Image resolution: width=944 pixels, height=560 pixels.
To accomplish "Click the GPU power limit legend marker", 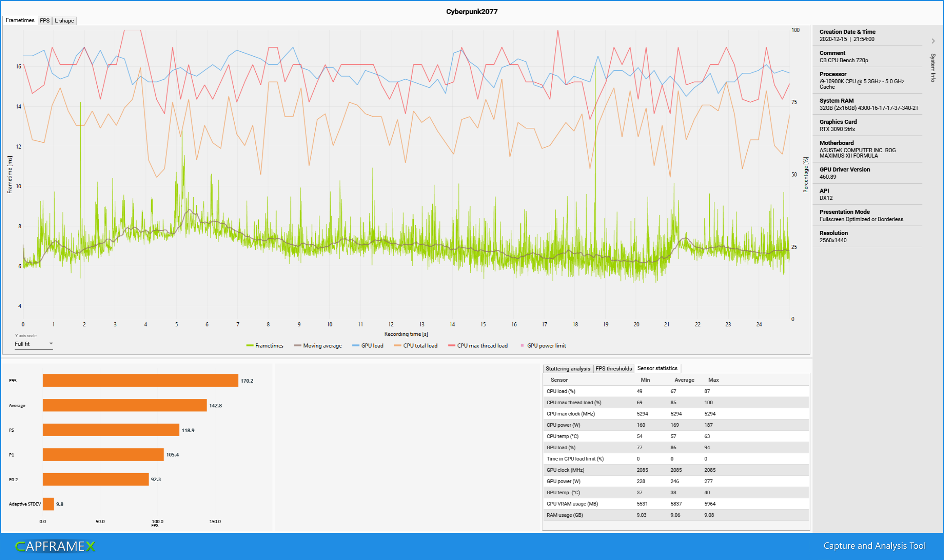I will [522, 346].
